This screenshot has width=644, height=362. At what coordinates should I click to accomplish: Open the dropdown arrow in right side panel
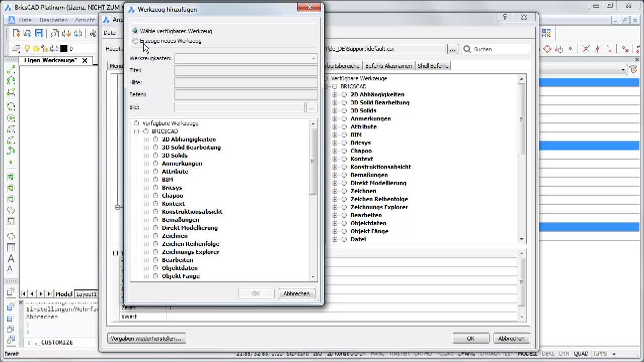tap(623, 70)
